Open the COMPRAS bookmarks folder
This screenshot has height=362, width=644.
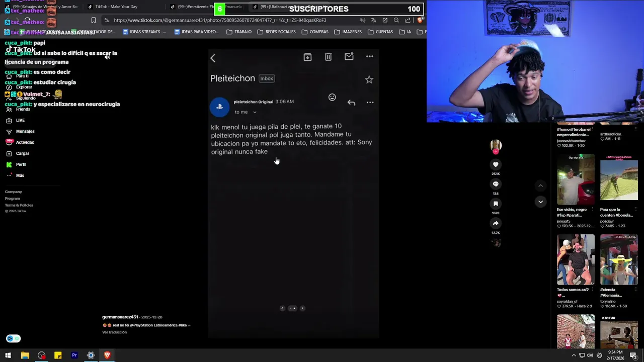[x=315, y=32]
